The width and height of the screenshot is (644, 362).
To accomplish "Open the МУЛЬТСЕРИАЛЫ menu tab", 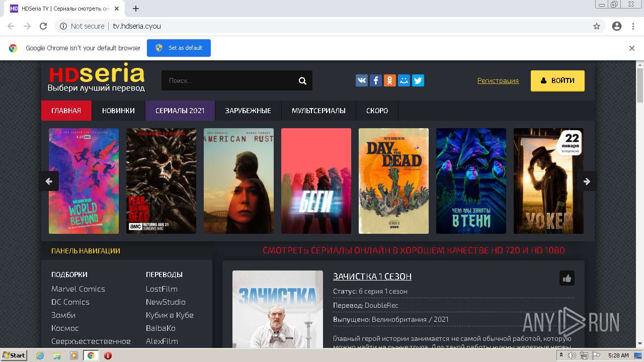I will coord(318,111).
